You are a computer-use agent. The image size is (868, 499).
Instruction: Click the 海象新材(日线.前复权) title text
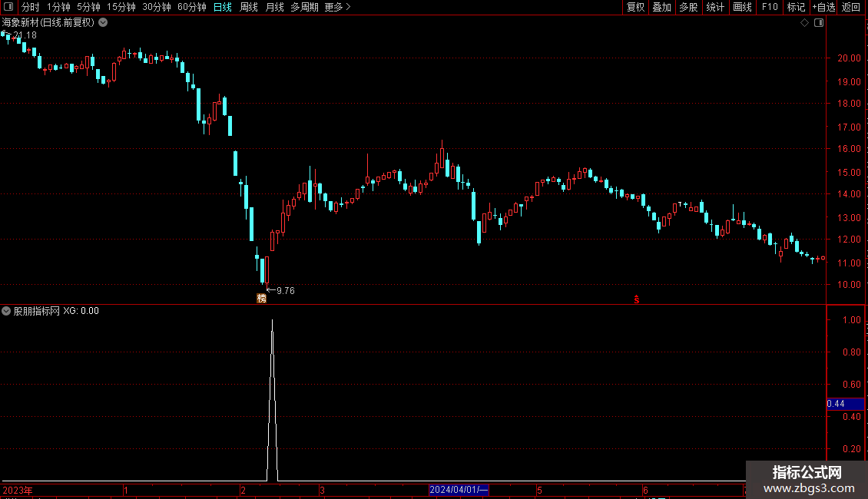click(x=48, y=23)
